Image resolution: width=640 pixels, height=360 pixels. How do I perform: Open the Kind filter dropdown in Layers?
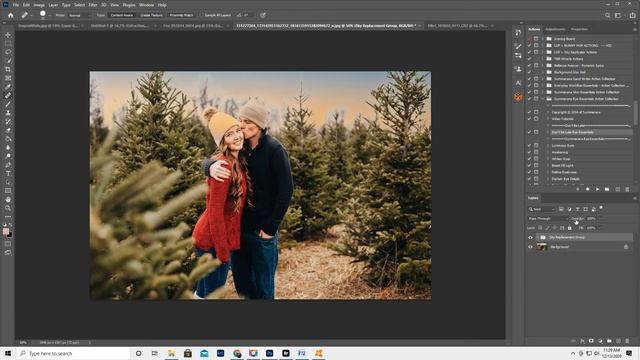click(542, 209)
